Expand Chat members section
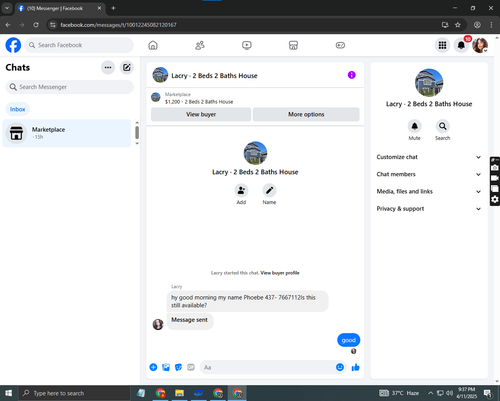The width and height of the screenshot is (500, 401). [x=429, y=174]
